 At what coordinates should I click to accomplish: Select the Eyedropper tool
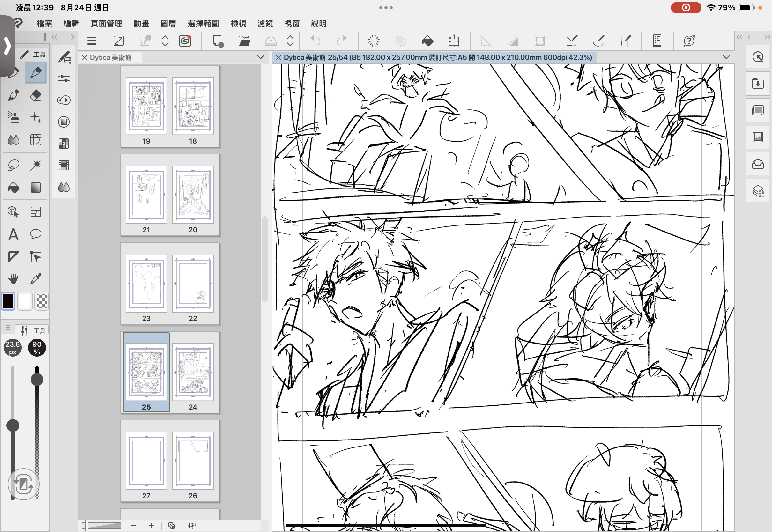click(x=36, y=279)
